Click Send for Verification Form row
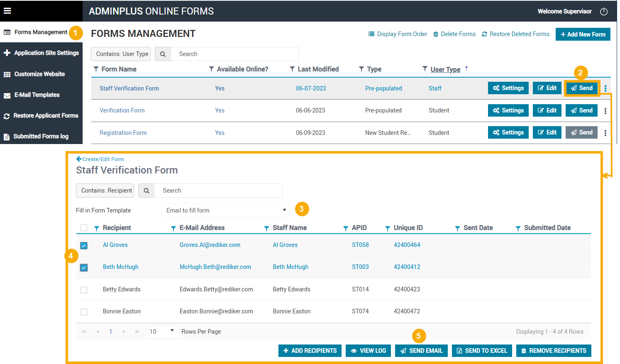The width and height of the screenshot is (620, 364). pos(582,110)
